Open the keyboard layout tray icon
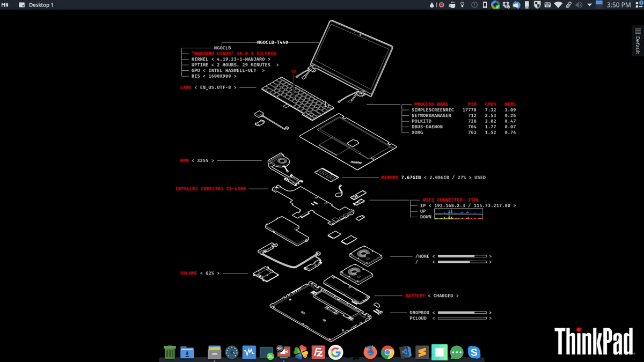 click(x=548, y=5)
